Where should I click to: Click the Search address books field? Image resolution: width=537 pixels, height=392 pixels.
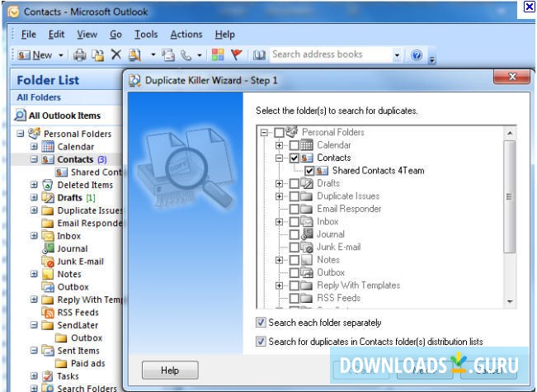332,54
